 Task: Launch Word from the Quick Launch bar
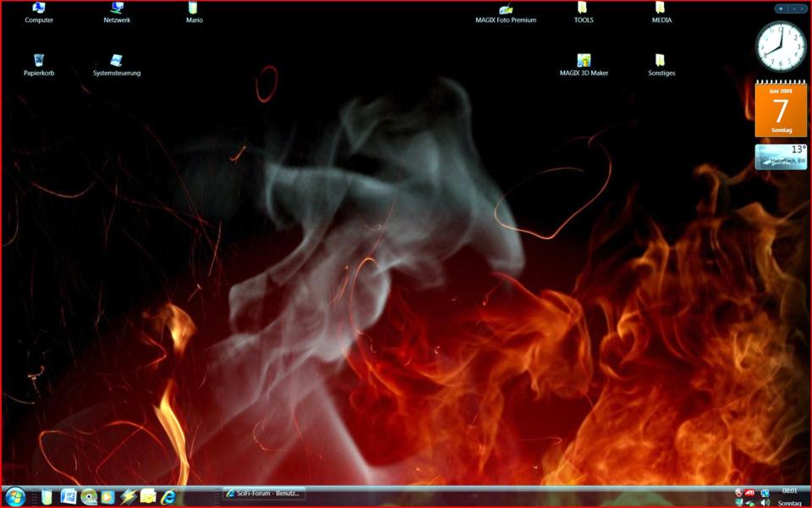tap(69, 496)
